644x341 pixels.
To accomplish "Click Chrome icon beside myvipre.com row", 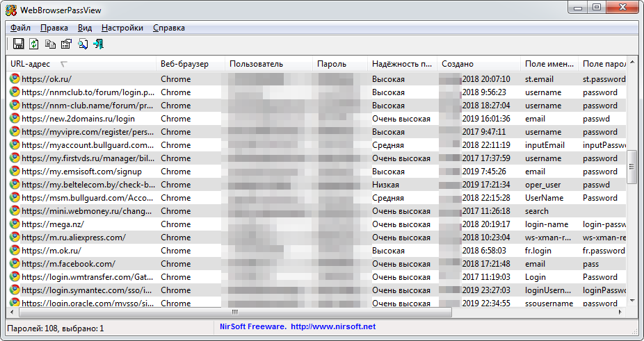I will tap(15, 132).
